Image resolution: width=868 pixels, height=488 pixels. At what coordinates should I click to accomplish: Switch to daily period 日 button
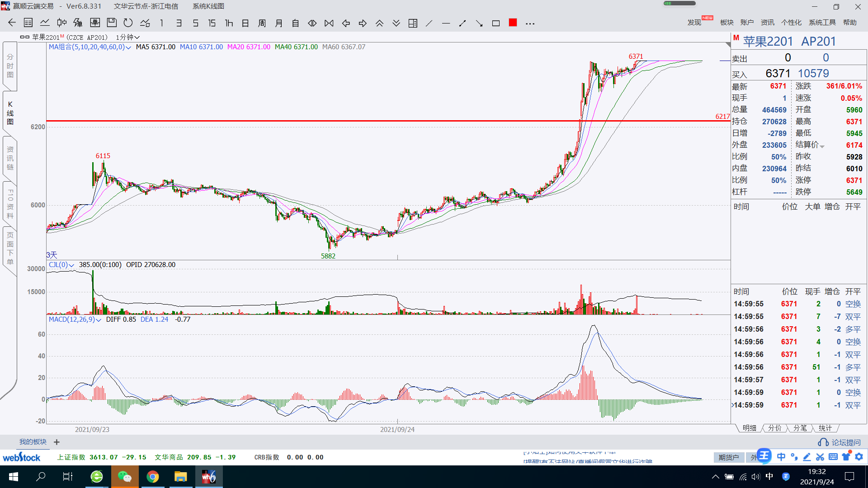(245, 23)
